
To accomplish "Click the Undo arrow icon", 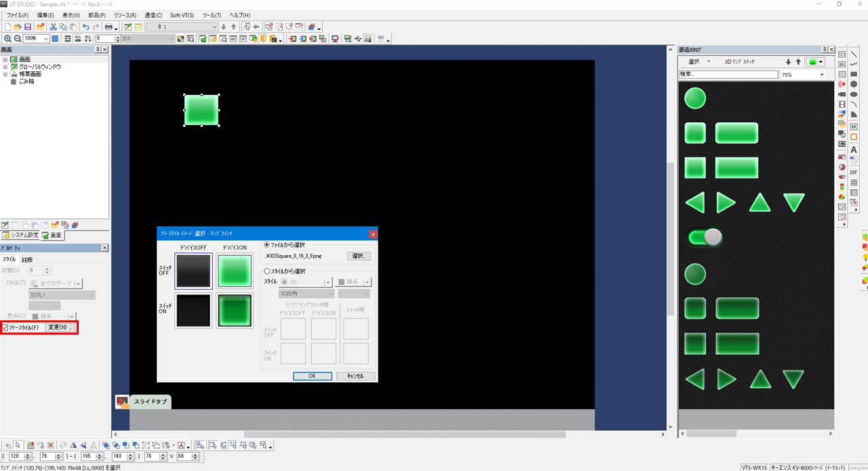I will tap(86, 27).
